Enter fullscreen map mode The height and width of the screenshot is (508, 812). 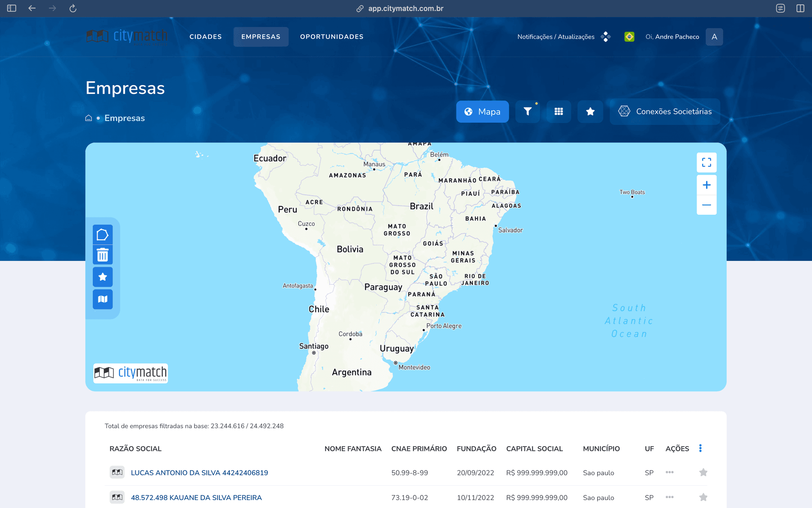point(706,162)
